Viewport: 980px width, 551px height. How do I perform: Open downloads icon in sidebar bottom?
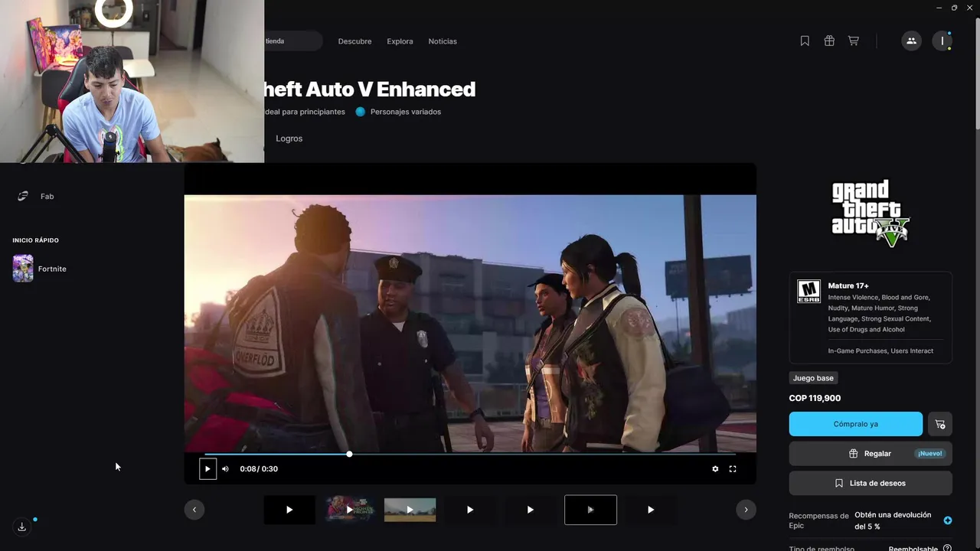(x=22, y=527)
